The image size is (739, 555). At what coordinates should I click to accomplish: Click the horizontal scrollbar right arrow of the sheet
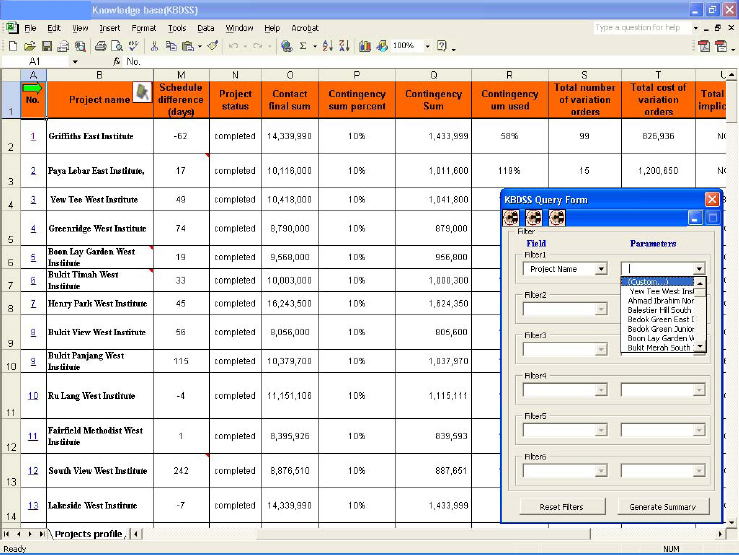(720, 534)
